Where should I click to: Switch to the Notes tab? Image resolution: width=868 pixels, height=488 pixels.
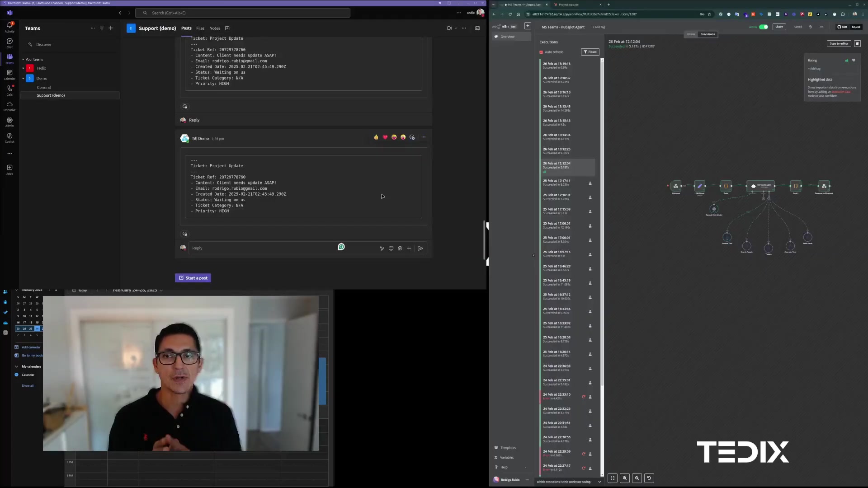click(x=215, y=28)
